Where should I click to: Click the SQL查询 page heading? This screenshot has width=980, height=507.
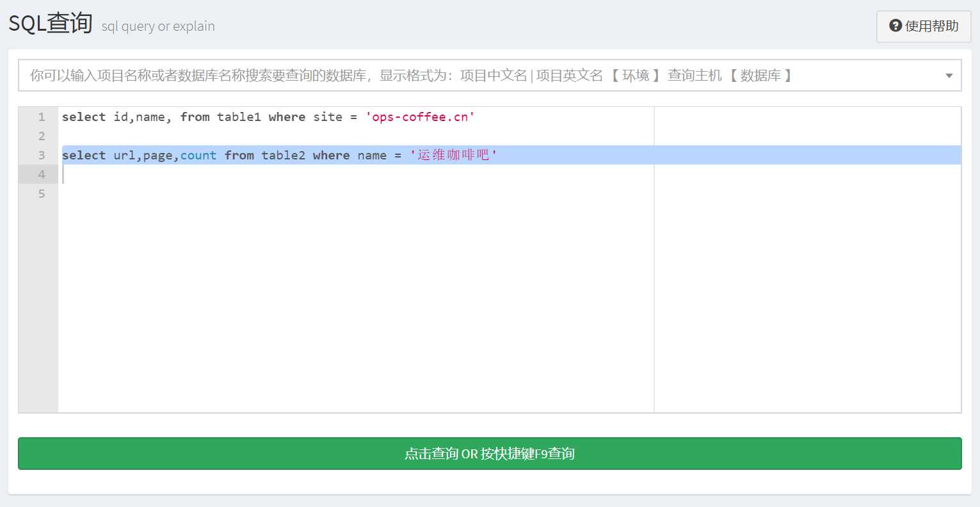pos(51,24)
